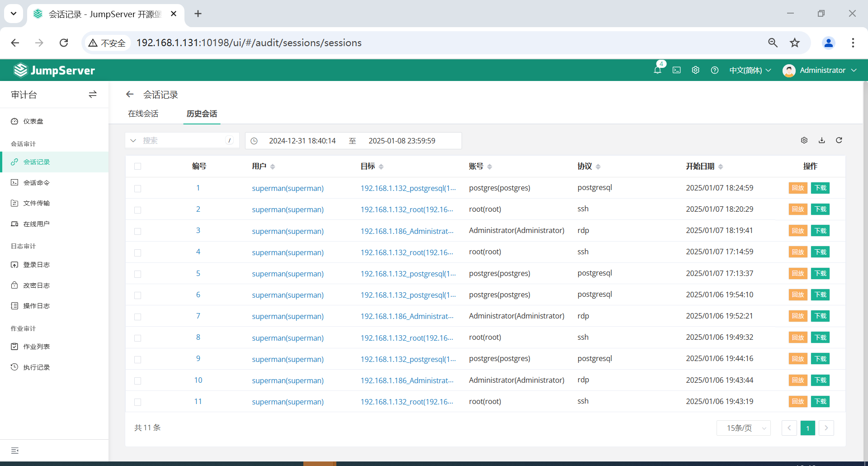The image size is (868, 466).
Task: Open the help question mark icon
Action: click(x=714, y=70)
